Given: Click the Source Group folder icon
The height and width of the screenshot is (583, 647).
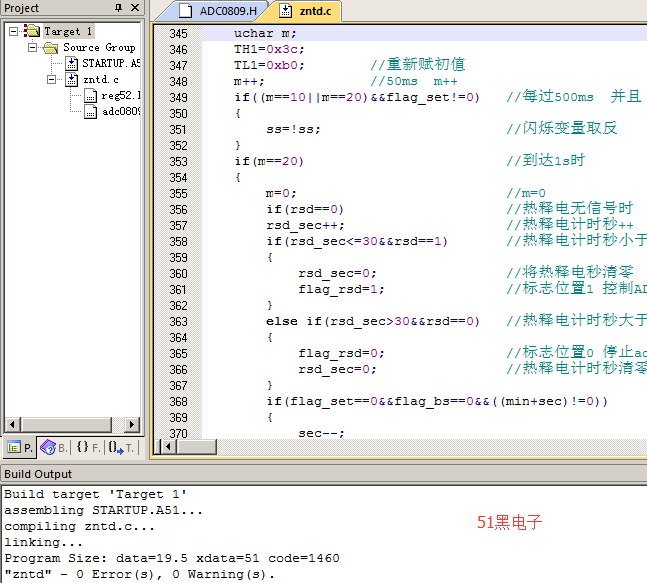Looking at the screenshot, I should tap(51, 48).
